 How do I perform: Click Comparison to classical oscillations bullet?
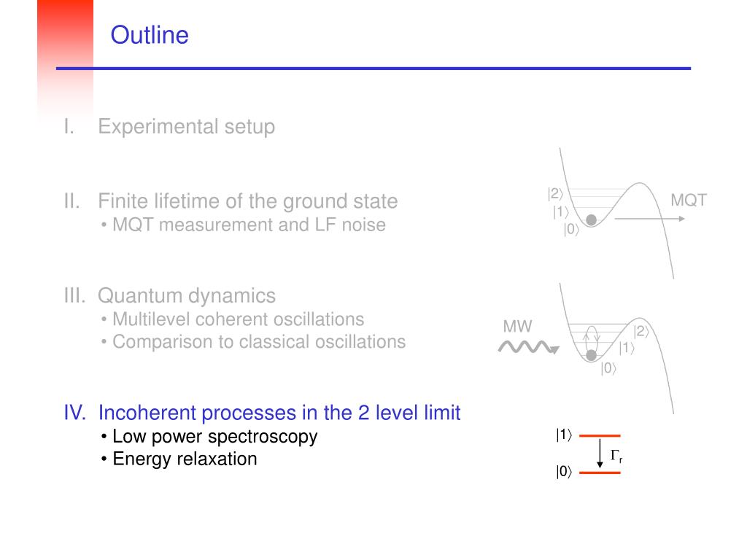click(x=259, y=342)
